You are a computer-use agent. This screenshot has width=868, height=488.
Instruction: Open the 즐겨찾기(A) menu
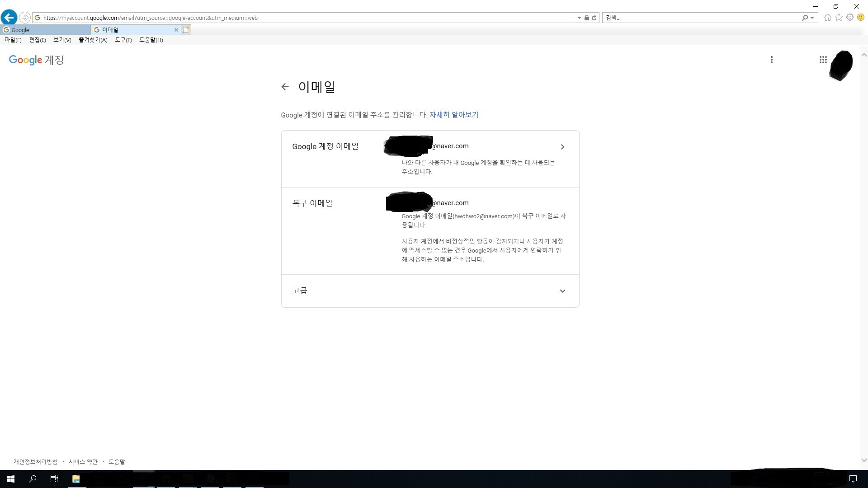click(93, 40)
